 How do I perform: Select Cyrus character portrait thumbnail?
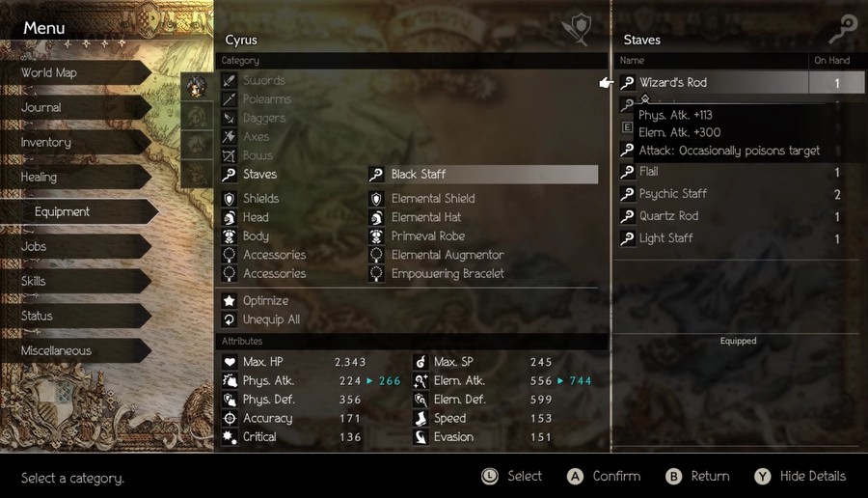pyautogui.click(x=197, y=87)
